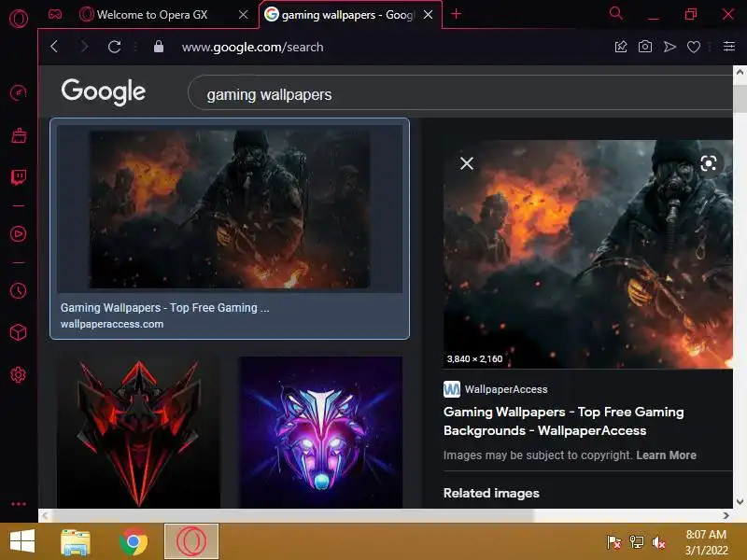Click Opera GX taskbar button
Image resolution: width=747 pixels, height=560 pixels.
pyautogui.click(x=191, y=541)
